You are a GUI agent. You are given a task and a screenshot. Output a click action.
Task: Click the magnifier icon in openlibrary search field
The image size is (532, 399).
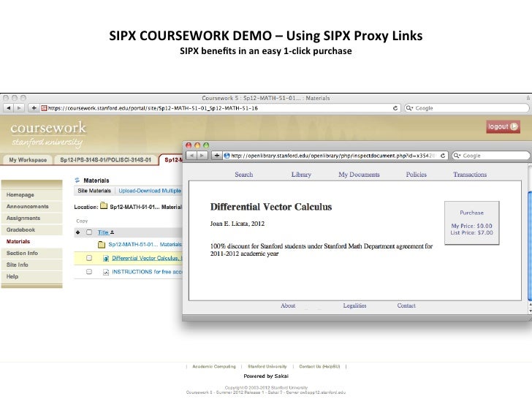point(457,156)
